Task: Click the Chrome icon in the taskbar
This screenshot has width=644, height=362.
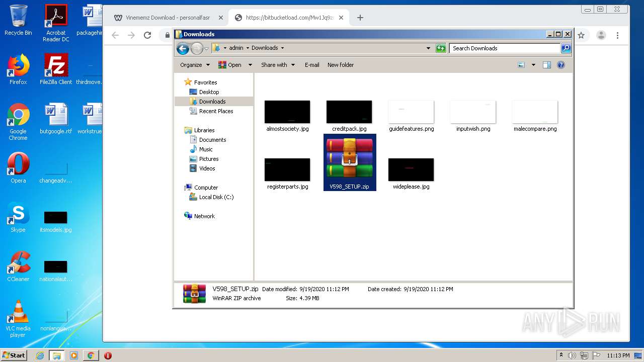Action: (x=91, y=355)
